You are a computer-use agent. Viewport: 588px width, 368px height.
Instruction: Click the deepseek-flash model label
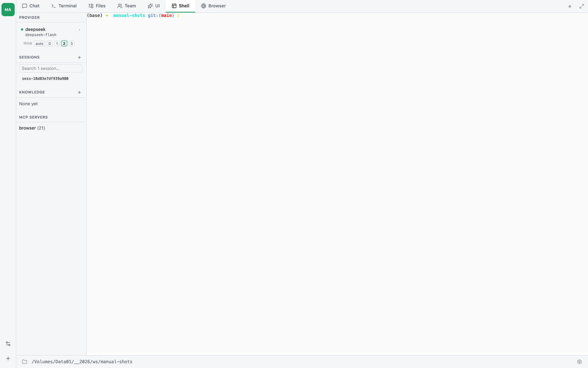pos(41,35)
